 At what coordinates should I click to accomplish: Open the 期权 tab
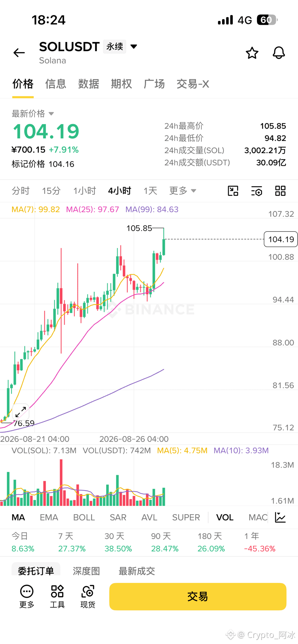[x=121, y=84]
